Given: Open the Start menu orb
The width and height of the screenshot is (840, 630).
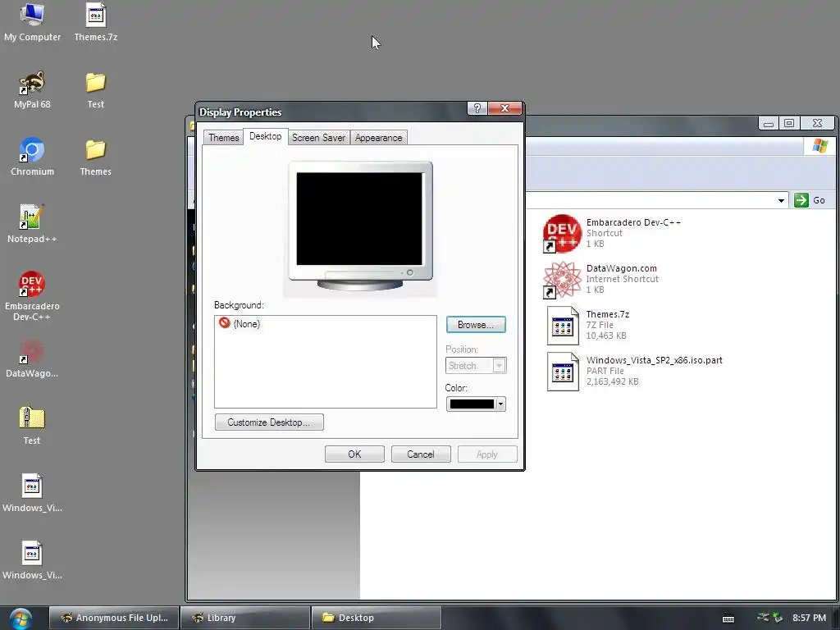Looking at the screenshot, I should pyautogui.click(x=21, y=619).
